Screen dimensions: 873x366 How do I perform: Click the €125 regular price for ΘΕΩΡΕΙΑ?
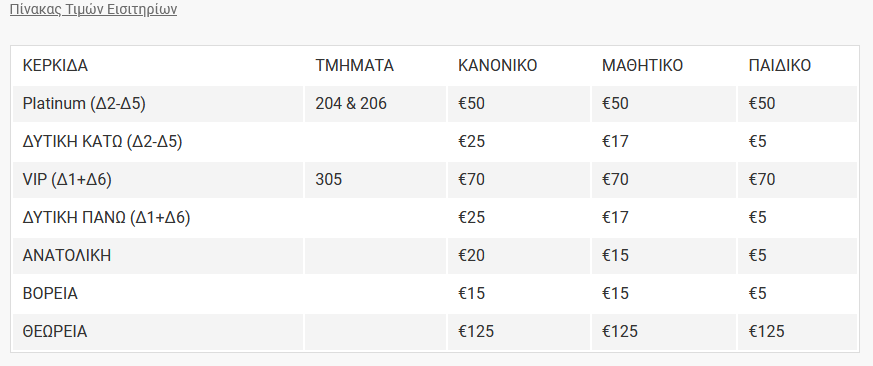coord(476,331)
